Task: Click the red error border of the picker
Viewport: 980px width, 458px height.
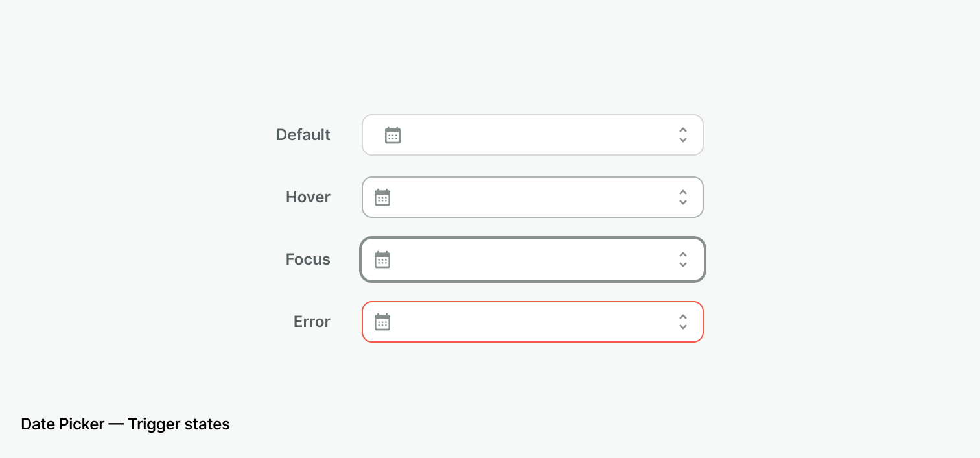Action: pos(531,301)
